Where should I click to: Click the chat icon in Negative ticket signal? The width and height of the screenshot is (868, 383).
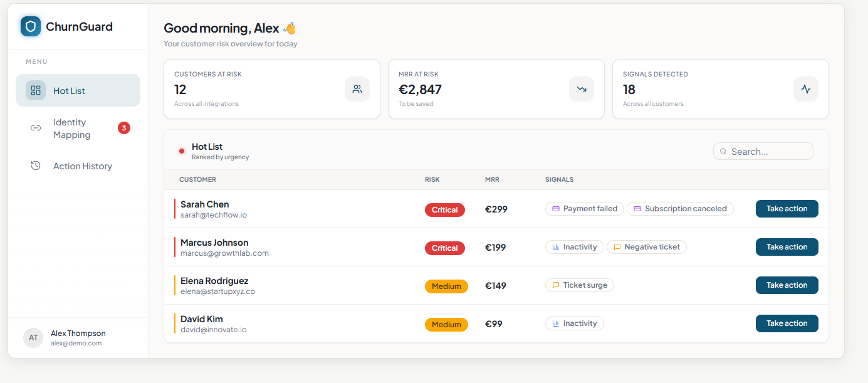618,246
